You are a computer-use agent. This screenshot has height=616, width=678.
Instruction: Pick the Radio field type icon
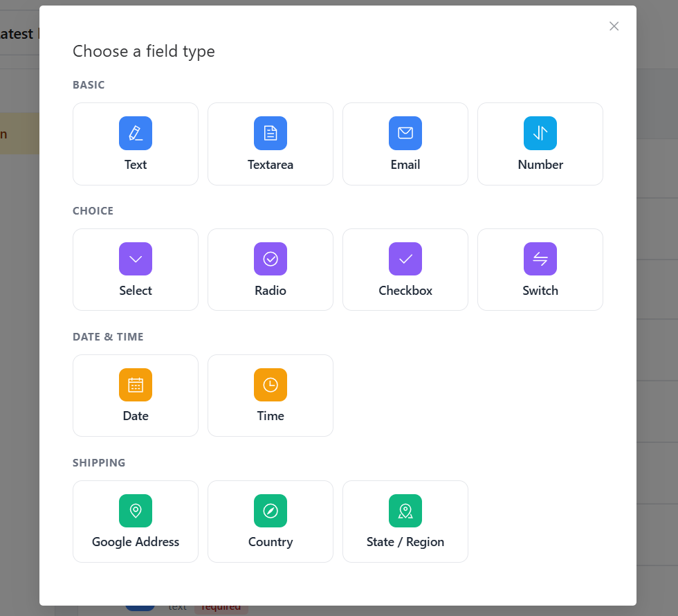pyautogui.click(x=271, y=259)
